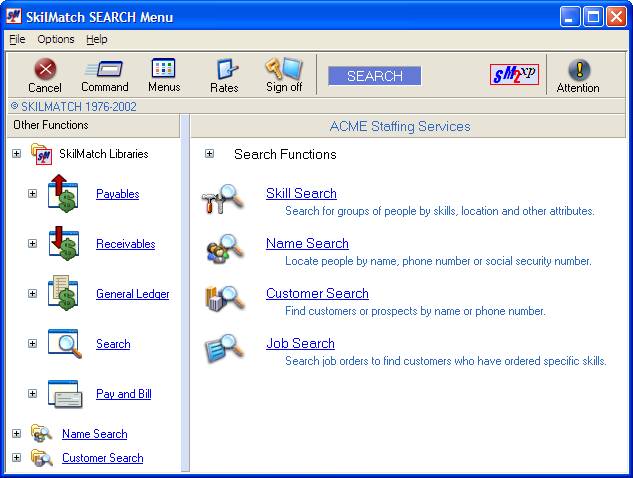Expand the sidebar Name Search node
This screenshot has height=478, width=633.
pyautogui.click(x=16, y=434)
